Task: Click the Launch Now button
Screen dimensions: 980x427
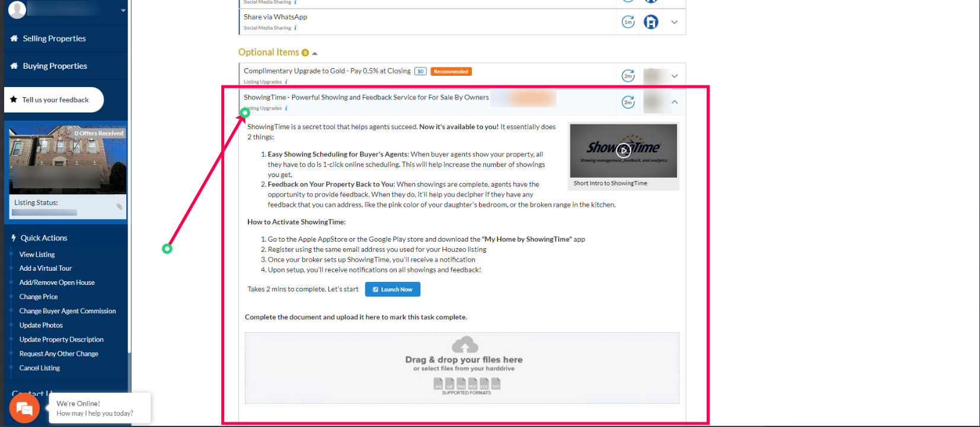Action: (x=392, y=290)
